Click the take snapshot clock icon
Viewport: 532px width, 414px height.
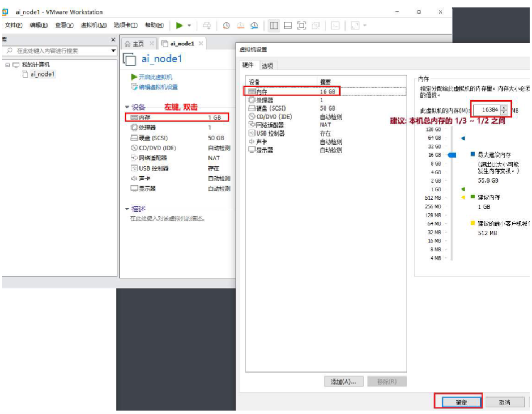[226, 26]
